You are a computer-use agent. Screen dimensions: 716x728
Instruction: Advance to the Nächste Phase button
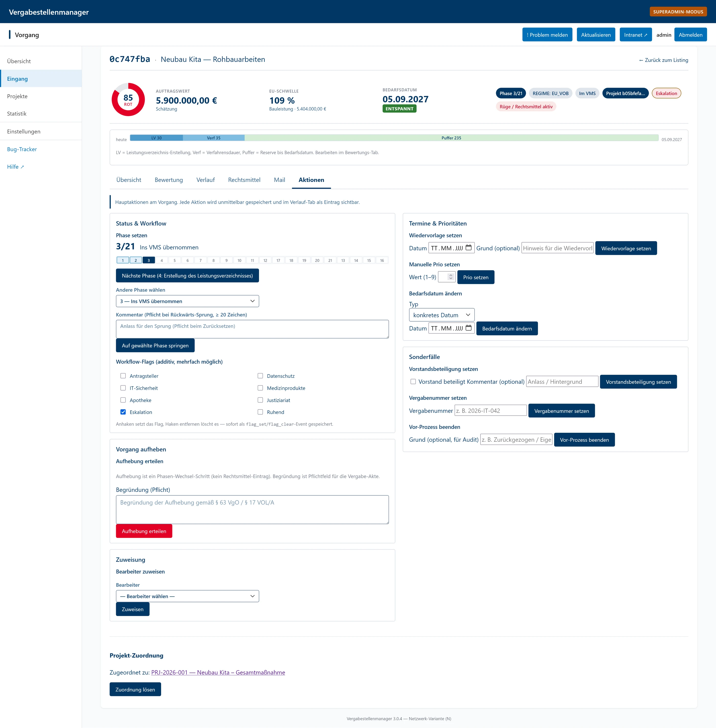pyautogui.click(x=187, y=276)
